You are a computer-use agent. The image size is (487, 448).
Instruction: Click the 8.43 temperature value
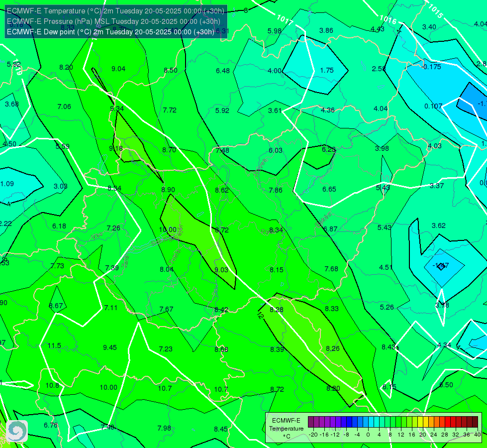[x=388, y=347]
